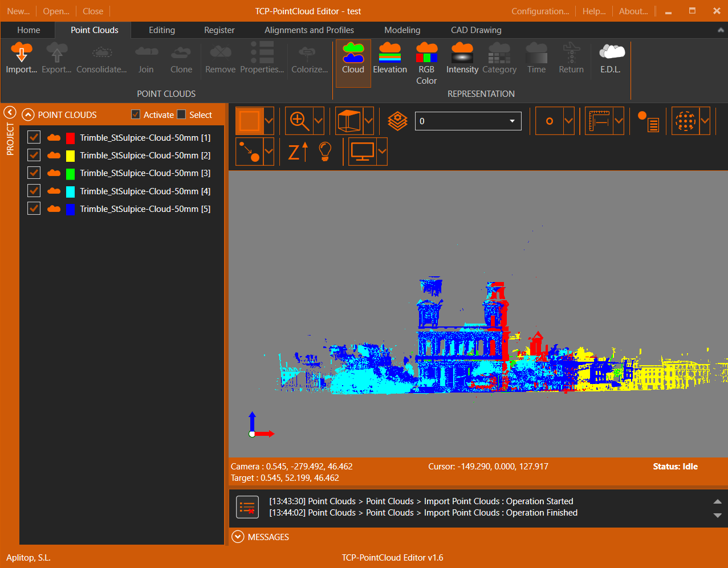Click the zoom magnifier tool
The height and width of the screenshot is (568, 728).
pyautogui.click(x=299, y=121)
